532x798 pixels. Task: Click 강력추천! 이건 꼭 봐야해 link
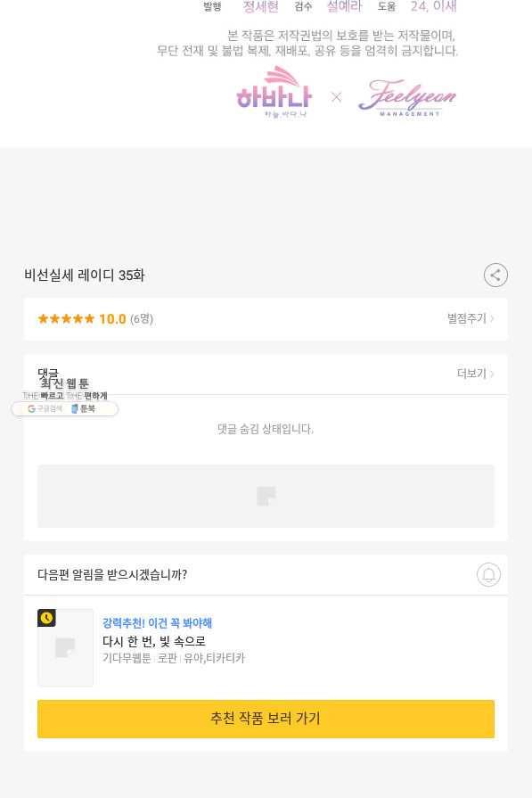click(157, 623)
